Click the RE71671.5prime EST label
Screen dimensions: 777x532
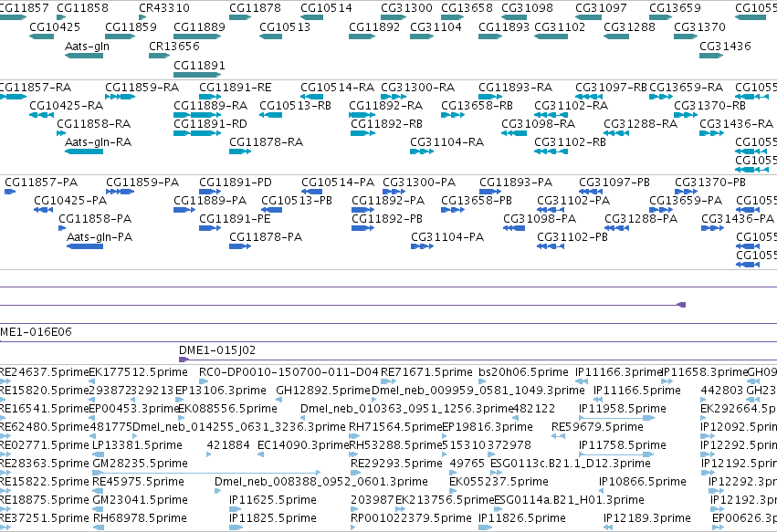pos(426,372)
